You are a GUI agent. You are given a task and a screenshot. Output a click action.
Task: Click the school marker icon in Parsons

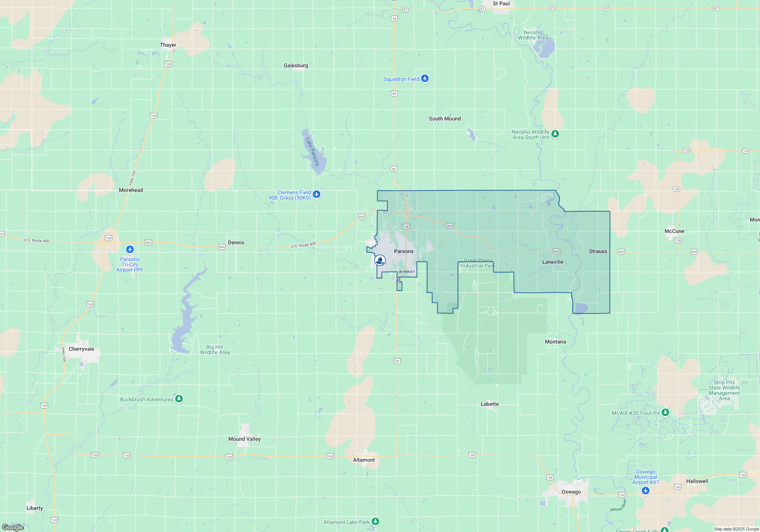pyautogui.click(x=380, y=260)
